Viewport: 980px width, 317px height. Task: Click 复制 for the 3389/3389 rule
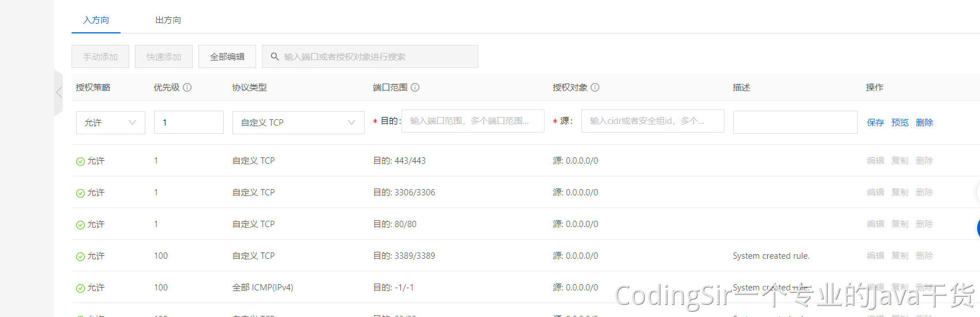(900, 256)
